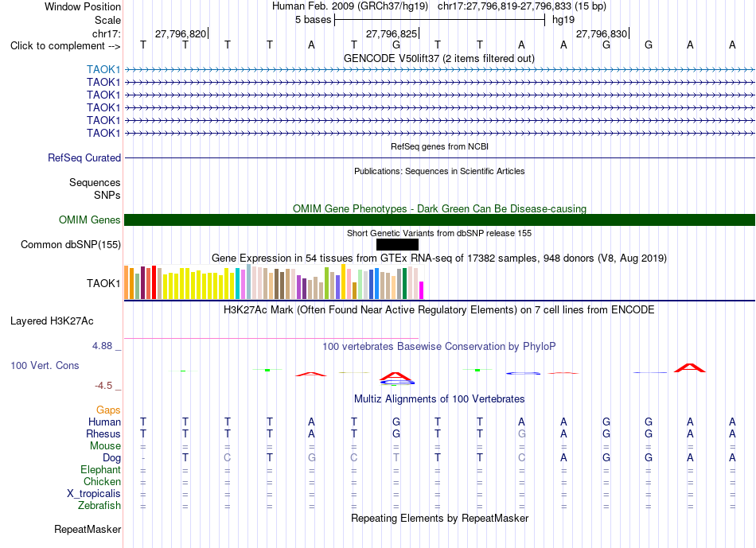Click the '-' gap character in Dog row
This screenshot has height=548, width=756.
(x=143, y=458)
